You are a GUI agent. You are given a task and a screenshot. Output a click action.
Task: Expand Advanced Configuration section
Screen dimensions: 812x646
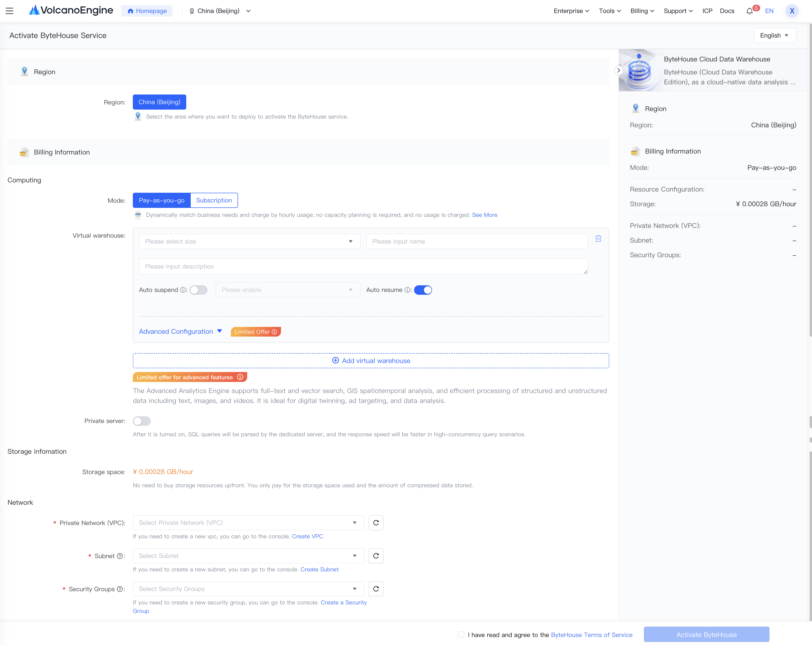tap(180, 331)
